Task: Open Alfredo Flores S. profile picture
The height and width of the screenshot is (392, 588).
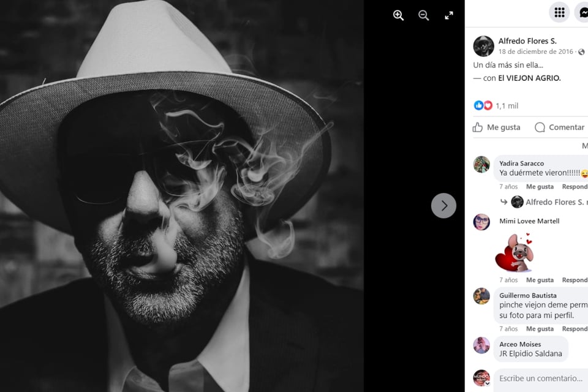Action: pos(483,46)
